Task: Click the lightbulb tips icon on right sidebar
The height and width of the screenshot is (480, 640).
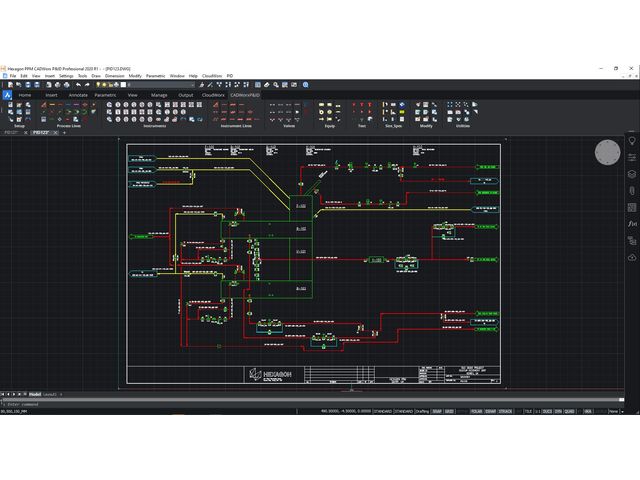Action: (631, 141)
